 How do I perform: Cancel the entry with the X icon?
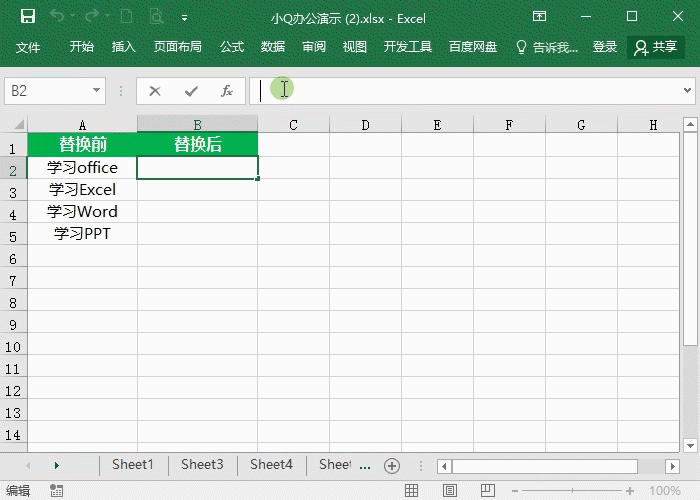click(155, 91)
